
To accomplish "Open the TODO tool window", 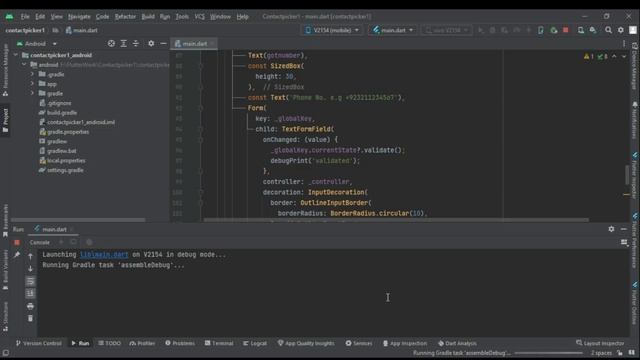I will pyautogui.click(x=109, y=343).
